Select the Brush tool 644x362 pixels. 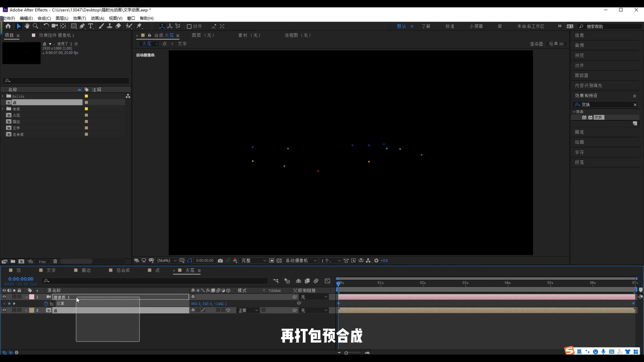coord(101,26)
